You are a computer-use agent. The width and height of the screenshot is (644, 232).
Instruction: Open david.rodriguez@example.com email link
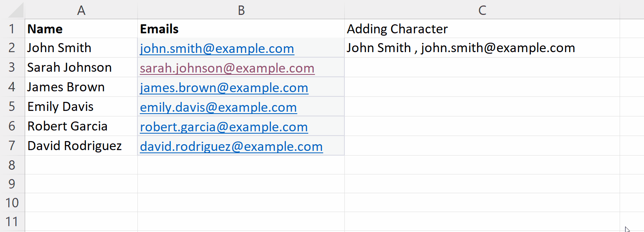231,147
